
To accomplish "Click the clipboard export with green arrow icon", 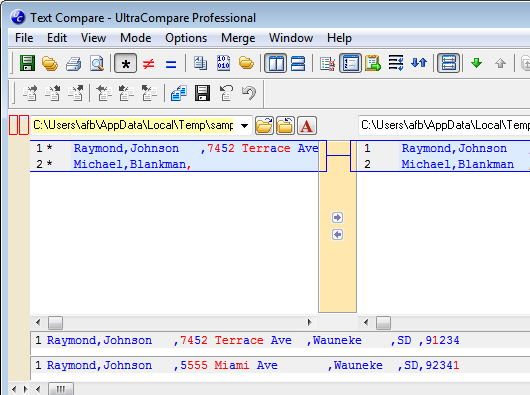I will pos(373,63).
